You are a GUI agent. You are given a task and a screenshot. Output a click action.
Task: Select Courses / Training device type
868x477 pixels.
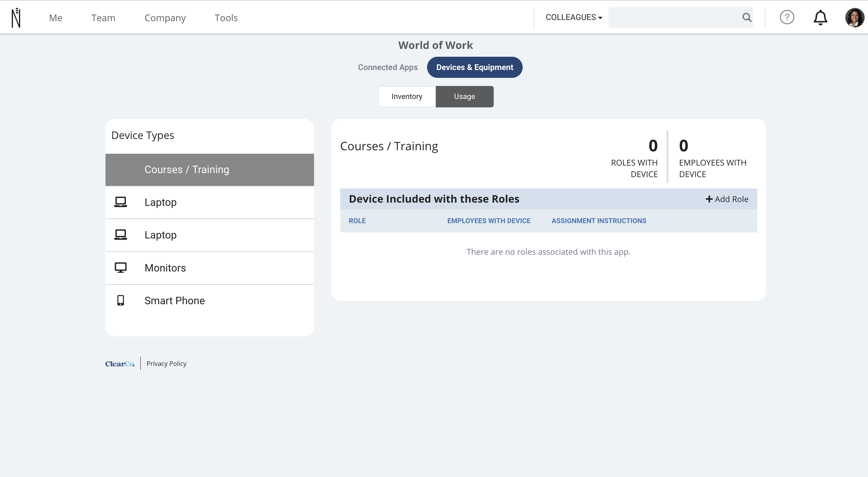209,170
